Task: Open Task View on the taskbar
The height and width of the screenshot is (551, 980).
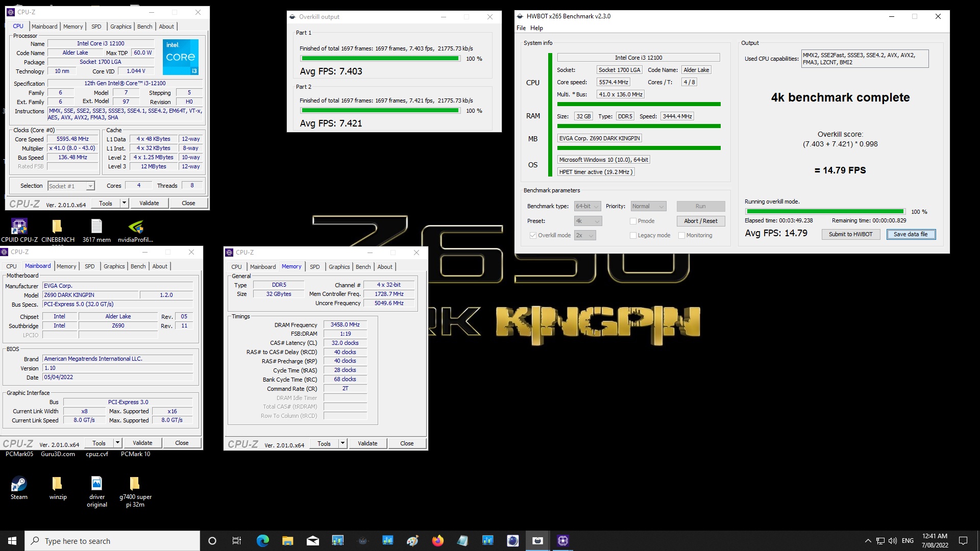Action: 236,541
